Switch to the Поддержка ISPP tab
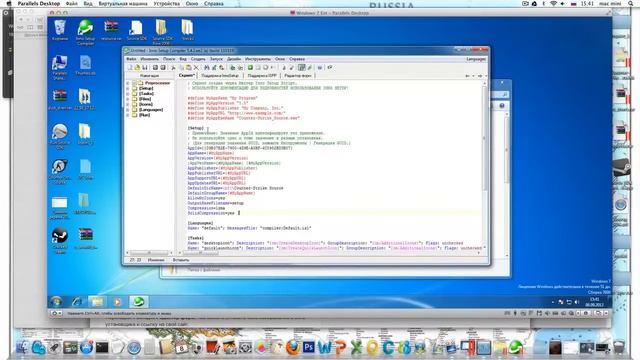Viewport: 640px width, 360px height. (262, 76)
